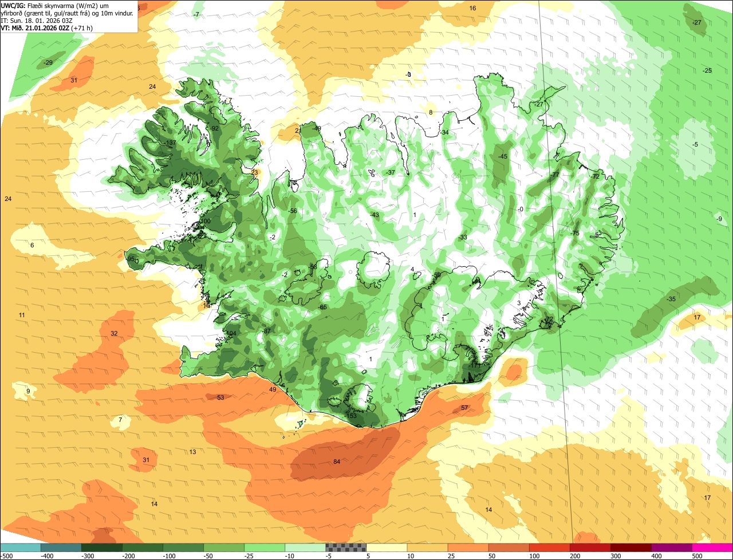
Task: Click the '-9' value at the far east edge
Action: coord(719,219)
